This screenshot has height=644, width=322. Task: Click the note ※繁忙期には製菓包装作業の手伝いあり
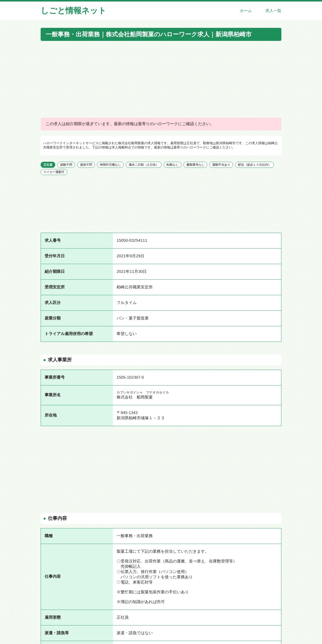[x=153, y=592]
